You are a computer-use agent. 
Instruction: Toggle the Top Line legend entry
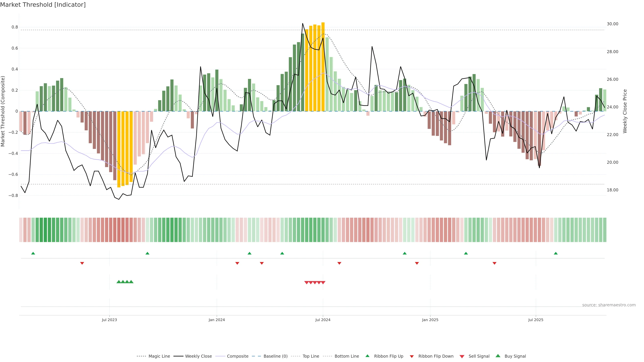(311, 356)
